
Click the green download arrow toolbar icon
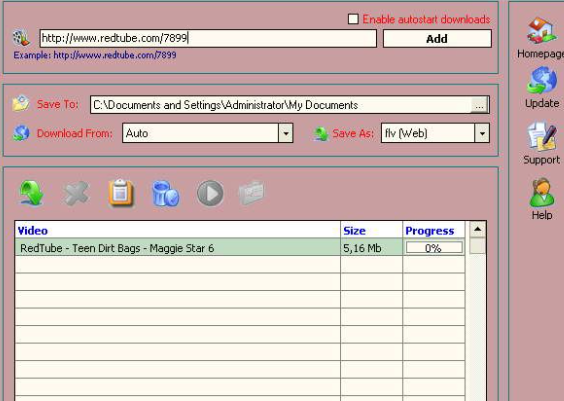pos(31,193)
